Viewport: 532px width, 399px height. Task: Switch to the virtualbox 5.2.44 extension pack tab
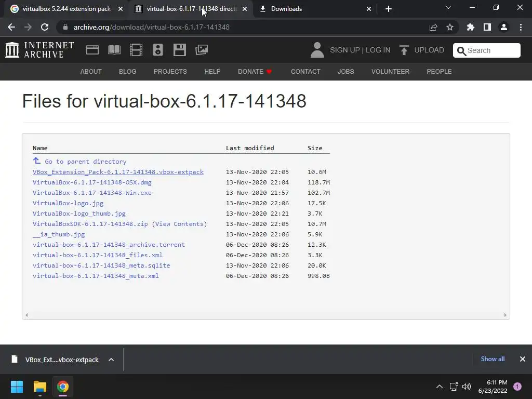pyautogui.click(x=66, y=9)
